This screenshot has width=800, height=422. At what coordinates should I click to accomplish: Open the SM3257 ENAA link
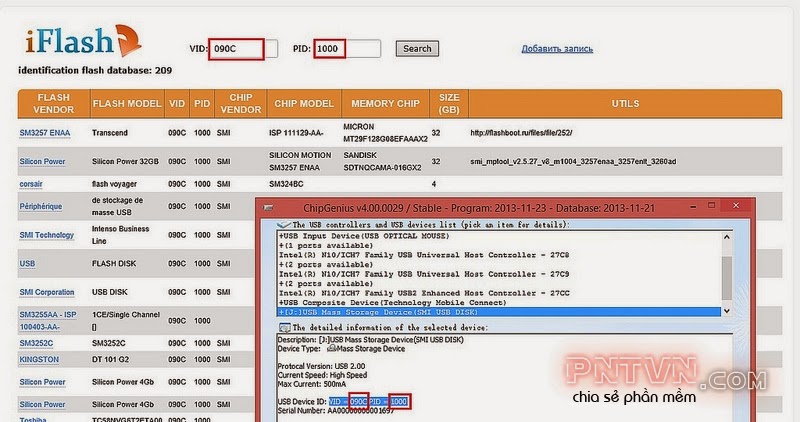pos(45,133)
